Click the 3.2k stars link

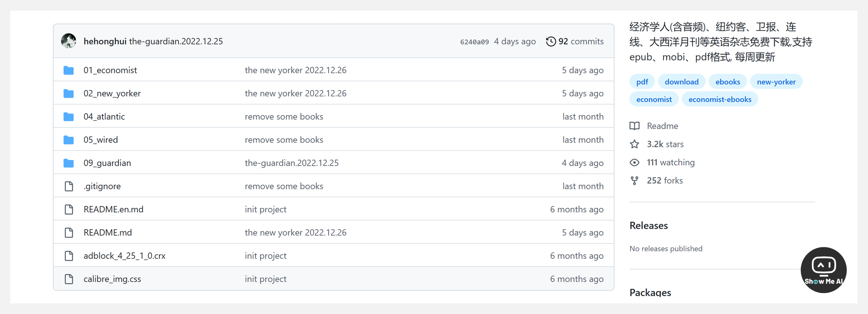tap(665, 144)
